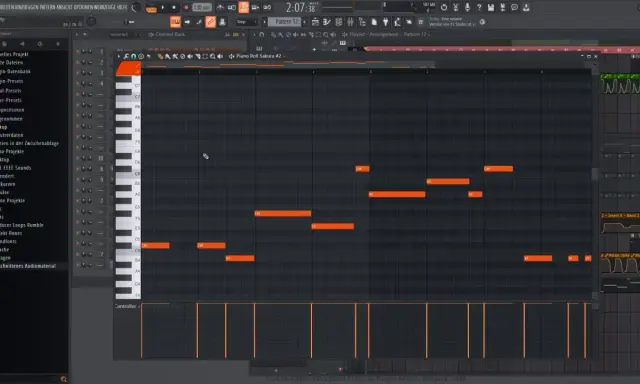The width and height of the screenshot is (640, 384).
Task: Click mixer track number 1 in channel rack
Action: tap(102, 52)
